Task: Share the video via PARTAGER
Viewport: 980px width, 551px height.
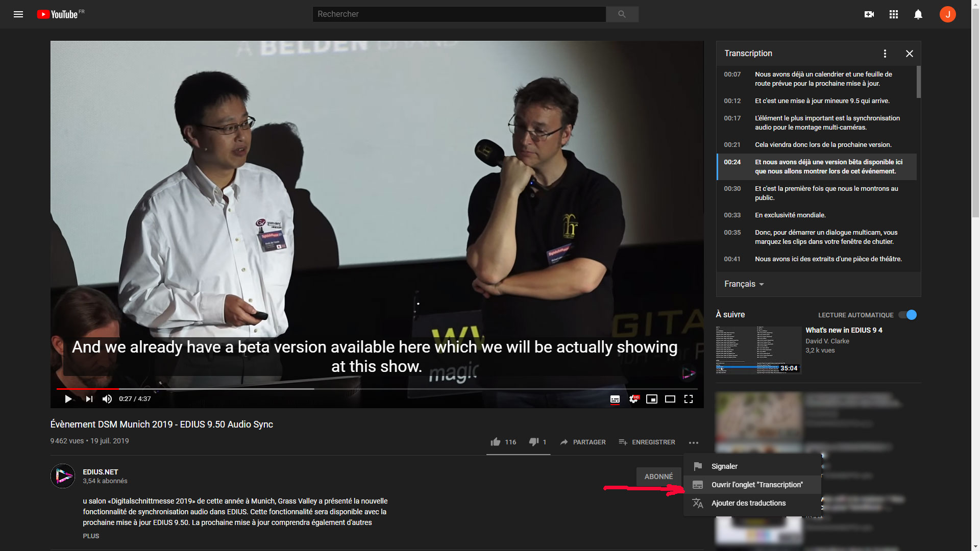Action: (x=582, y=442)
